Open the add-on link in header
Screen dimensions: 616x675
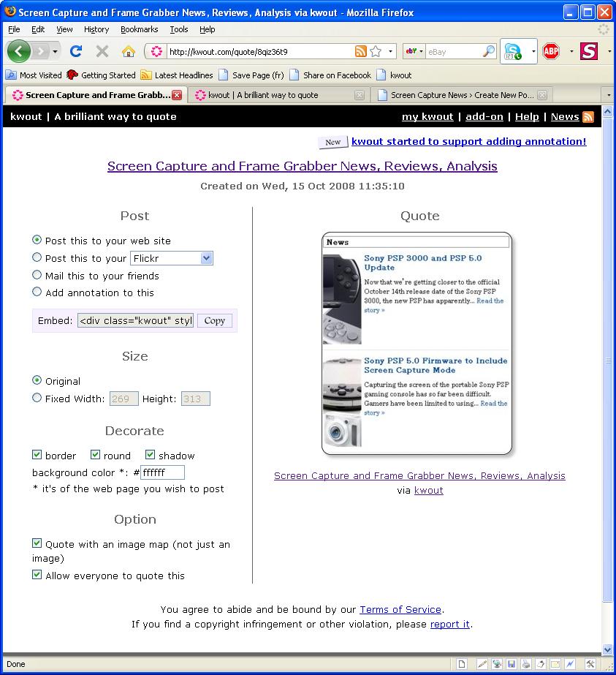[484, 117]
